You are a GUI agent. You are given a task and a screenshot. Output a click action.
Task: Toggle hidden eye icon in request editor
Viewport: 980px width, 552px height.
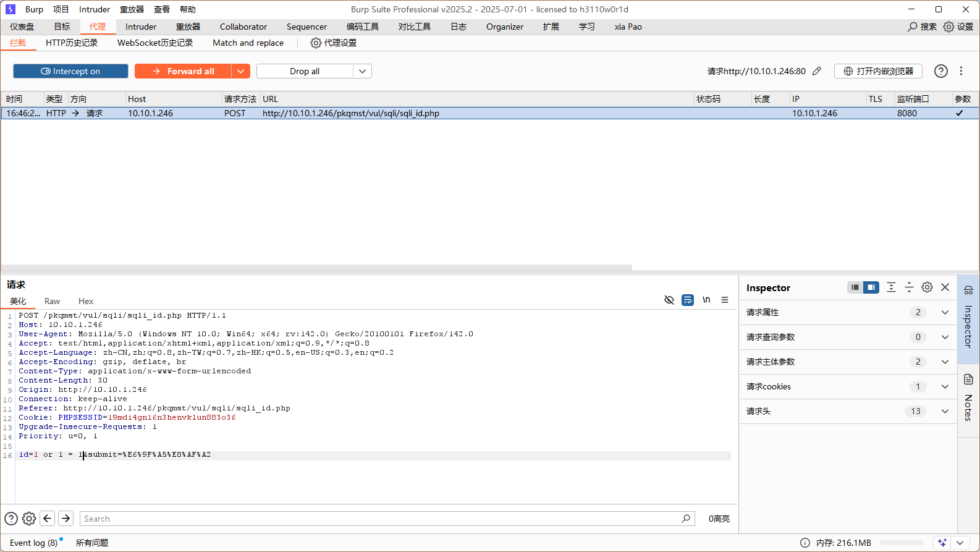click(669, 300)
